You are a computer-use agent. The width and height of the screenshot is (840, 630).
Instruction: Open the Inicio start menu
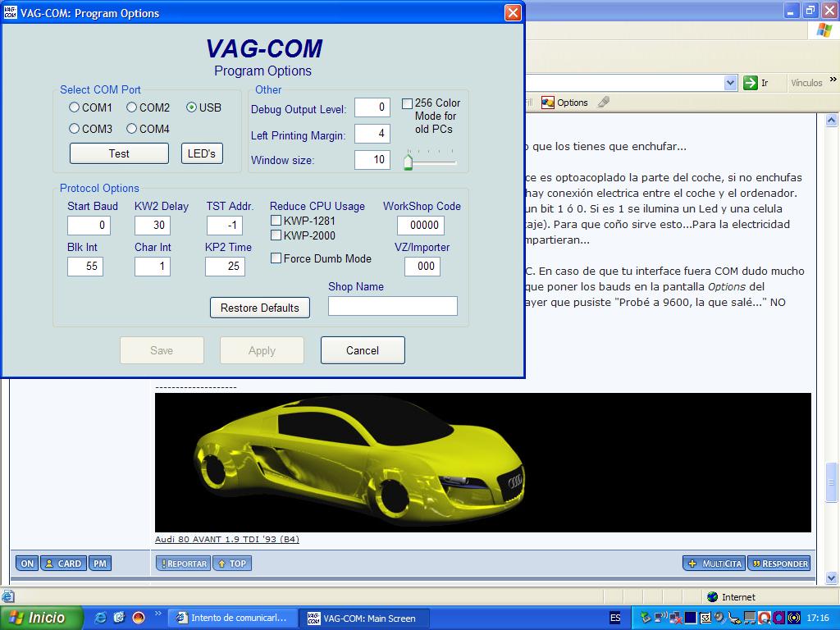point(41,618)
